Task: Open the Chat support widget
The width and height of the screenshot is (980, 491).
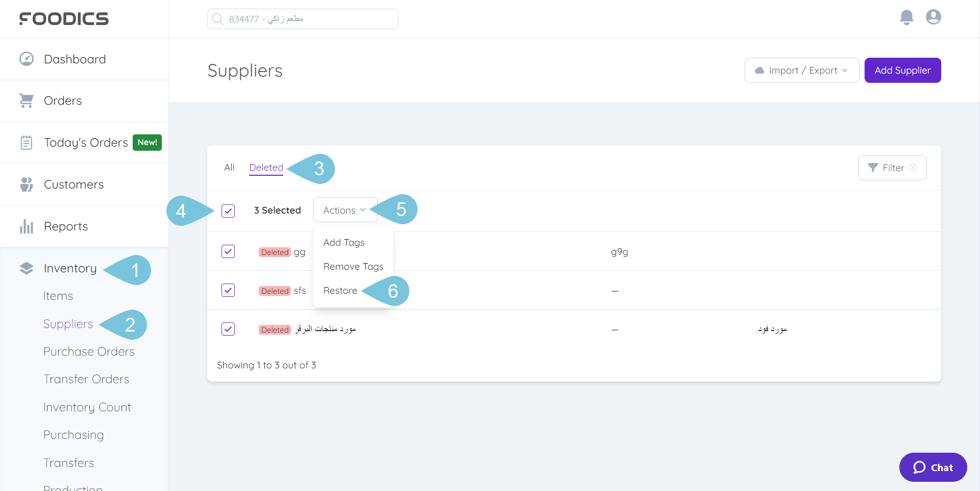Action: pyautogui.click(x=933, y=467)
